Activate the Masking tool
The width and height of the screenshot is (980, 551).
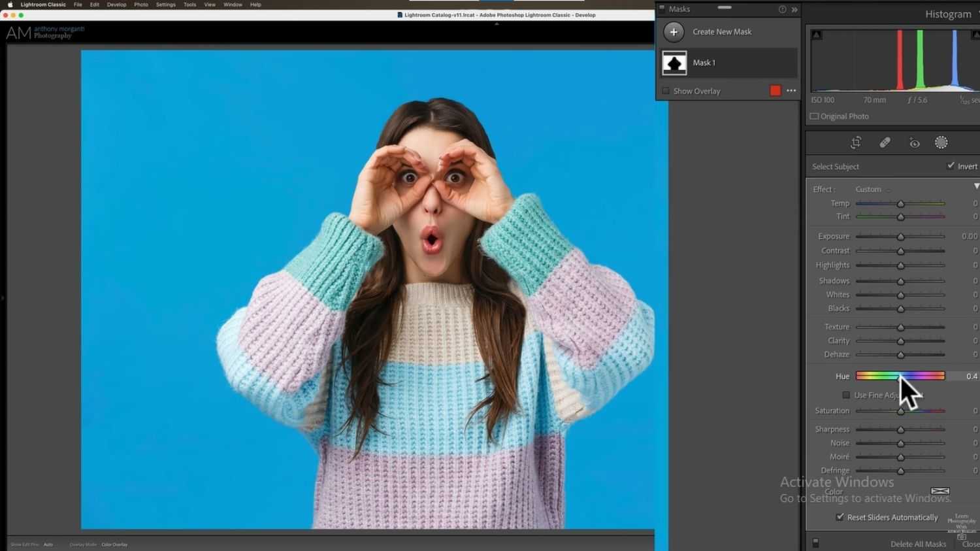941,142
